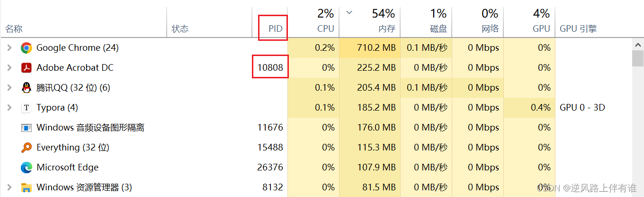Click the Windows Explorer folder icon
This screenshot has height=197, width=644.
[x=26, y=188]
